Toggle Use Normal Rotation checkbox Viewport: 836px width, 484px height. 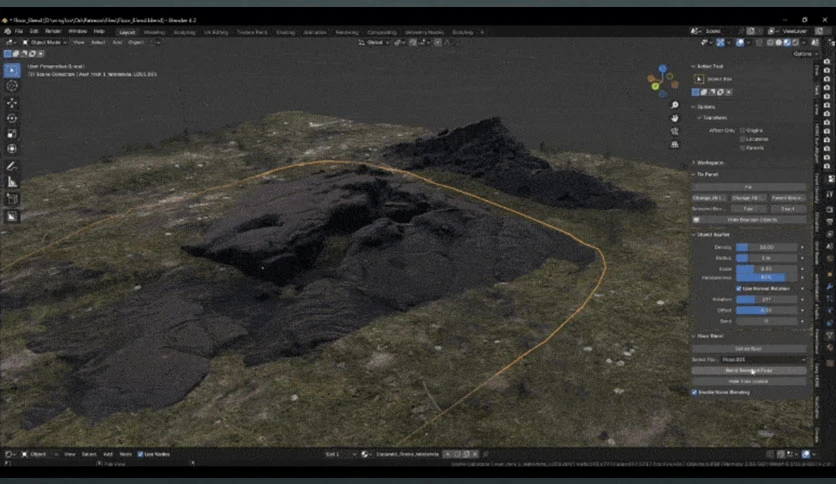(x=739, y=288)
